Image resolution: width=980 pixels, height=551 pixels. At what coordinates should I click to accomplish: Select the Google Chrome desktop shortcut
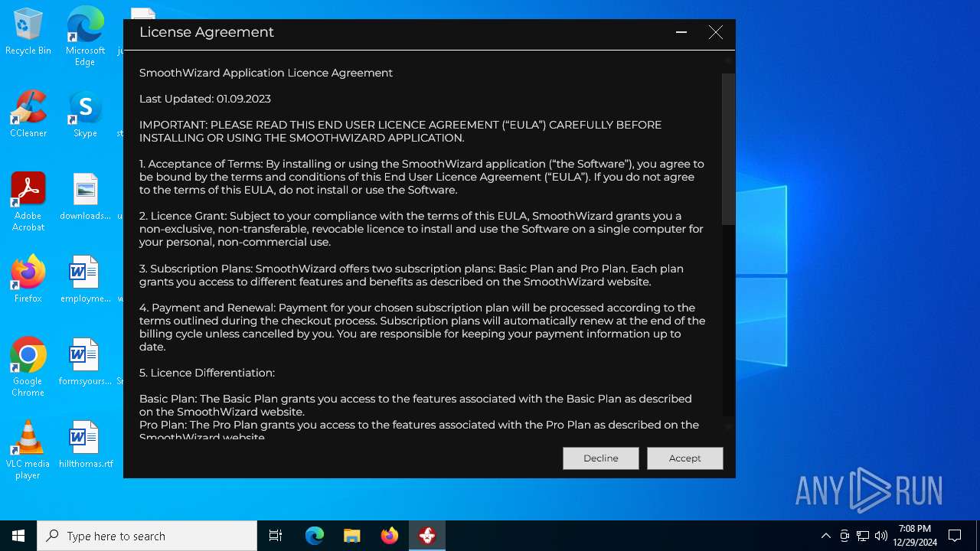click(28, 367)
